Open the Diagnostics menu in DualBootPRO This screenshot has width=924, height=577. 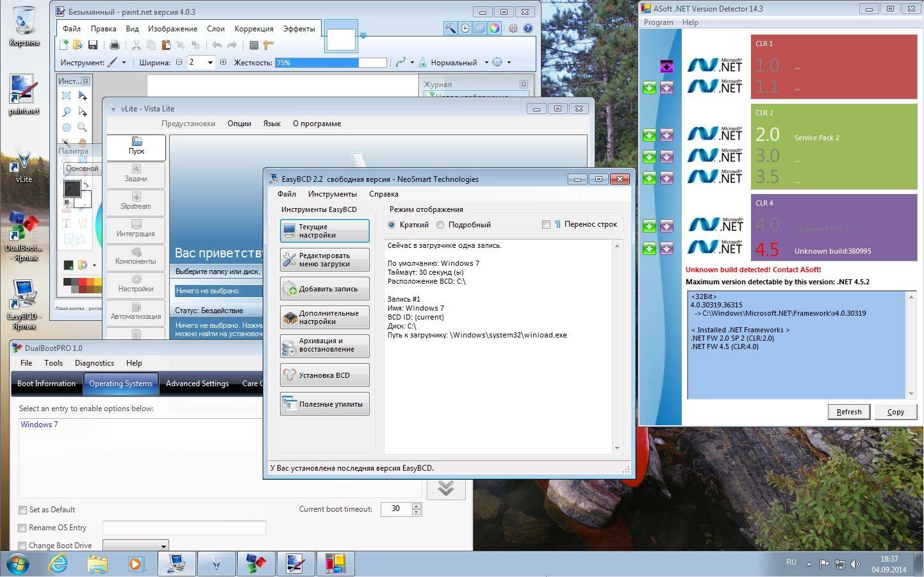(x=94, y=363)
